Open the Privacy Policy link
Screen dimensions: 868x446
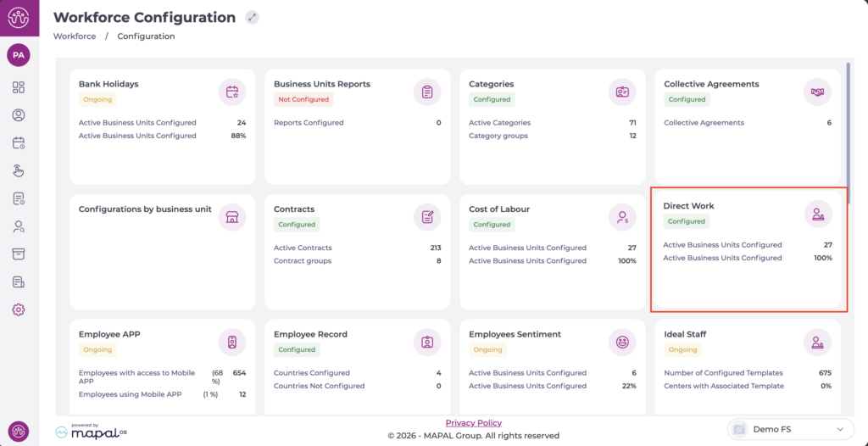(473, 423)
